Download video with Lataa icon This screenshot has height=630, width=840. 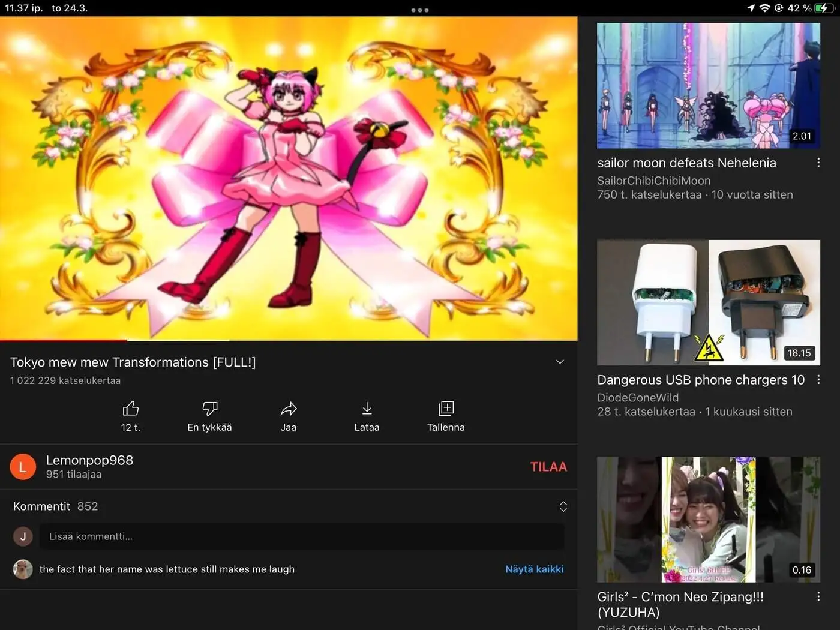(x=367, y=409)
